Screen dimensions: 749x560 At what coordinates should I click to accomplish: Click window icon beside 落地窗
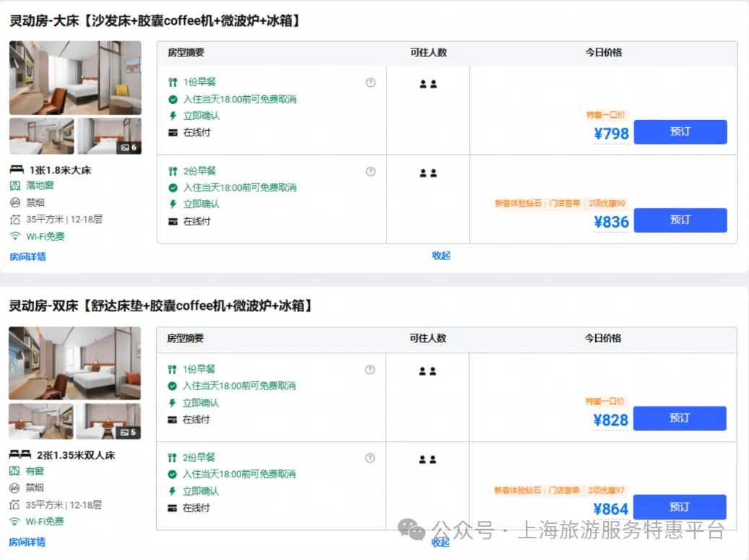pos(15,186)
